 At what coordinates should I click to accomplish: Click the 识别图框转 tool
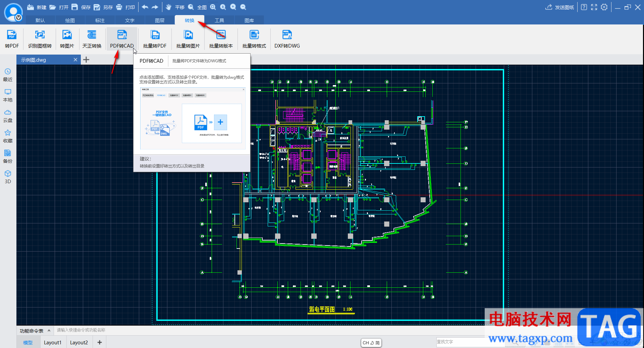40,39
